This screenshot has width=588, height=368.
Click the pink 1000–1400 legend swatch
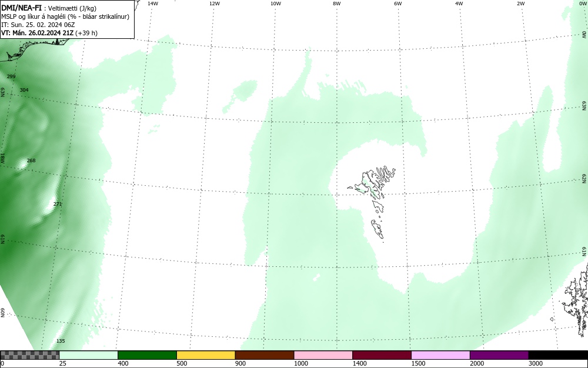(323, 355)
